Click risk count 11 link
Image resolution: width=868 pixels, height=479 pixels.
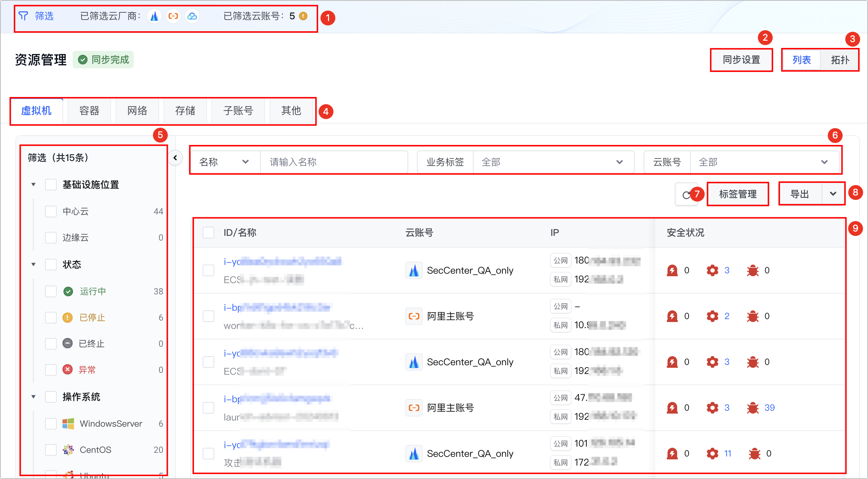coord(727,454)
